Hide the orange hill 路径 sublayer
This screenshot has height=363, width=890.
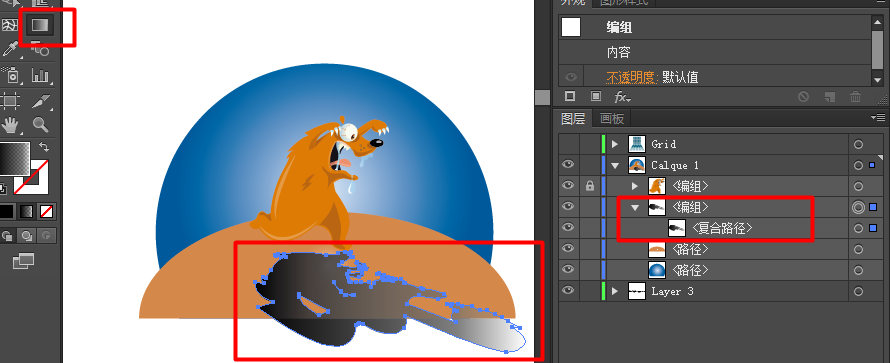coord(568,248)
